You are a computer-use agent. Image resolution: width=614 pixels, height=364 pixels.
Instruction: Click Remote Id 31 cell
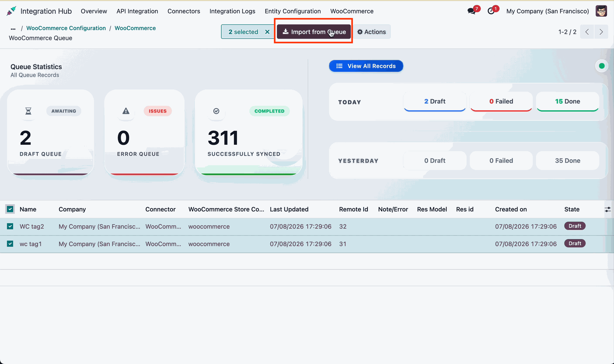[342, 244]
